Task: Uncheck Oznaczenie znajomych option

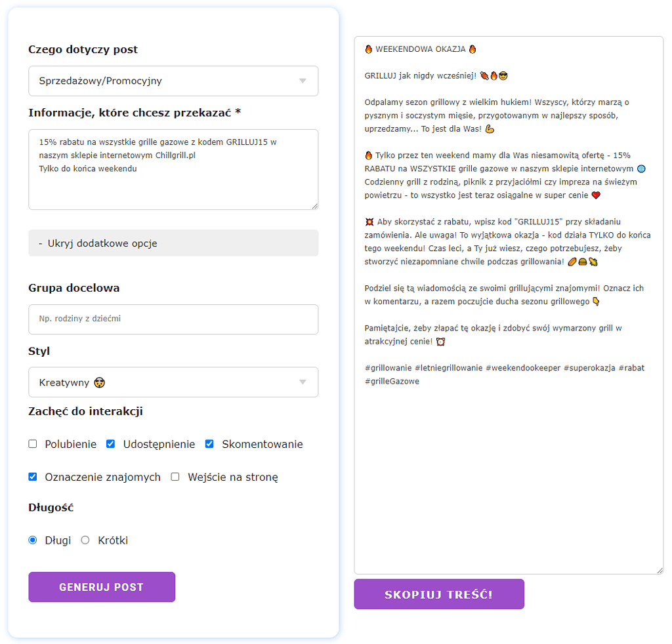Action: click(x=33, y=477)
